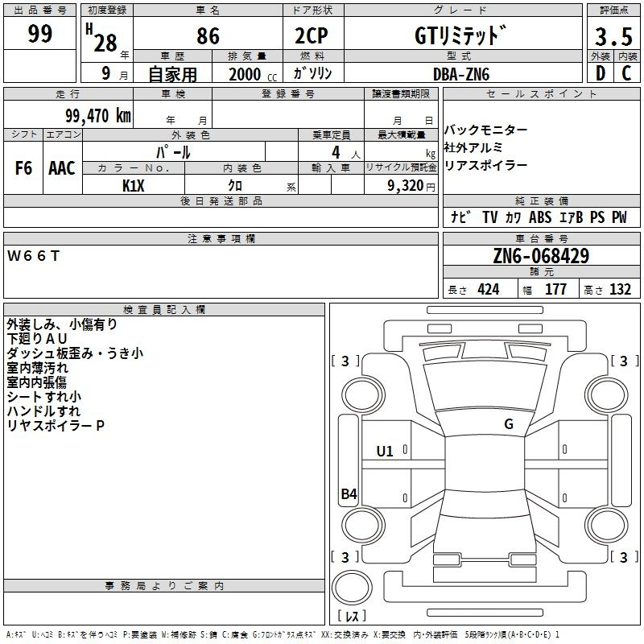
Task: Select the top-left [3] tire rating
Action: point(345,361)
